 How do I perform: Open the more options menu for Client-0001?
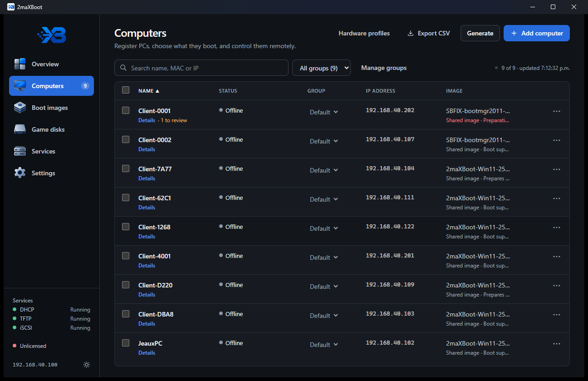pyautogui.click(x=557, y=112)
